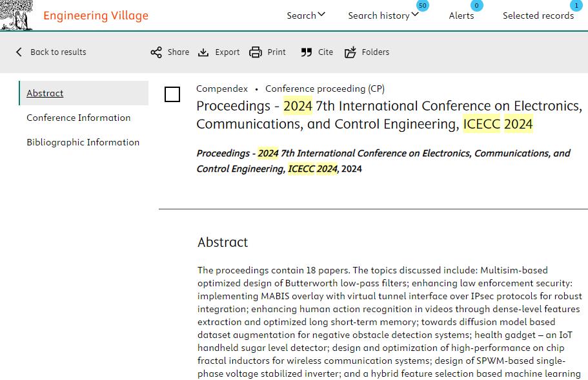Click the Export download icon

pos(203,52)
